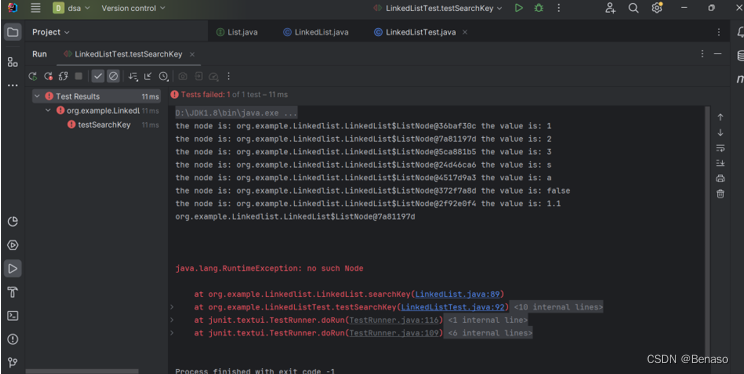The height and width of the screenshot is (374, 744).
Task: Select the Run panel title label
Action: pos(39,54)
